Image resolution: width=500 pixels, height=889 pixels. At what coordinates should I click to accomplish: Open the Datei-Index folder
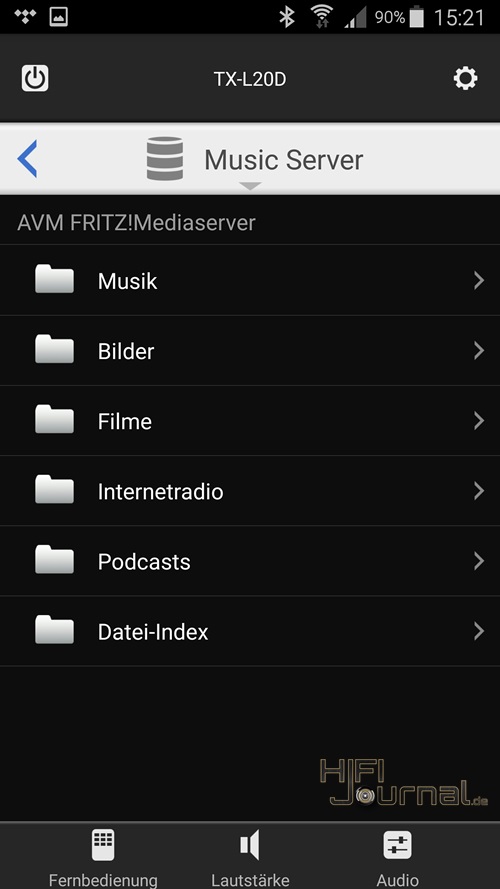click(x=250, y=631)
